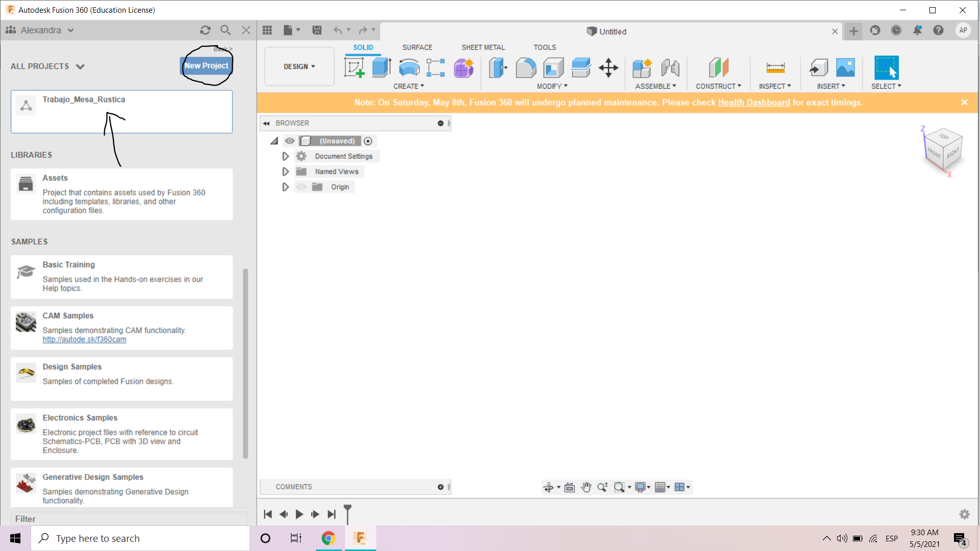Image resolution: width=980 pixels, height=551 pixels.
Task: Click the New Project button
Action: 206,65
